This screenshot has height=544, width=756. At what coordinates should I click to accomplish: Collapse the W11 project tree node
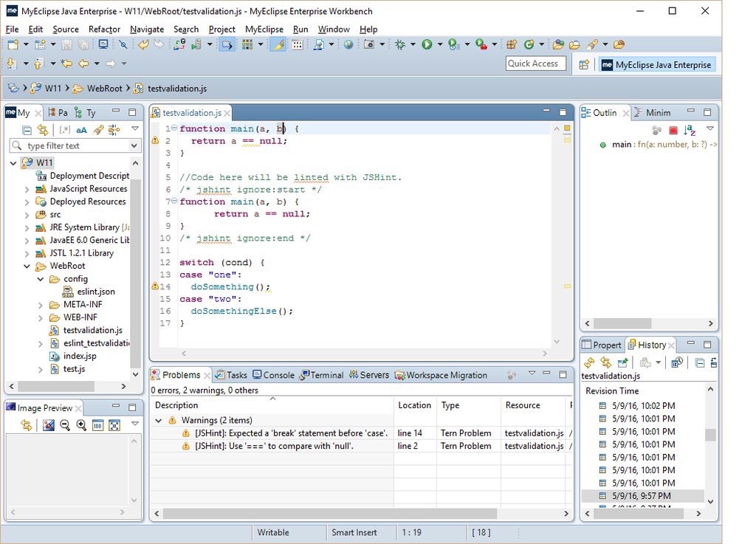click(13, 163)
